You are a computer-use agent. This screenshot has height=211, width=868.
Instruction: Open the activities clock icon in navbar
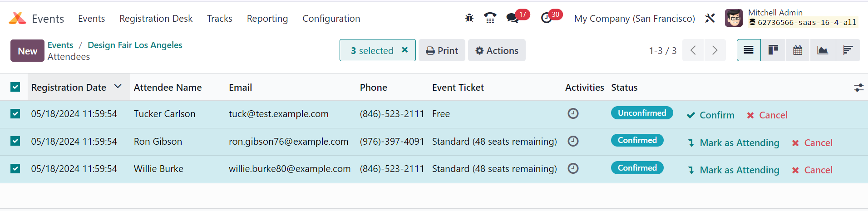pos(547,18)
